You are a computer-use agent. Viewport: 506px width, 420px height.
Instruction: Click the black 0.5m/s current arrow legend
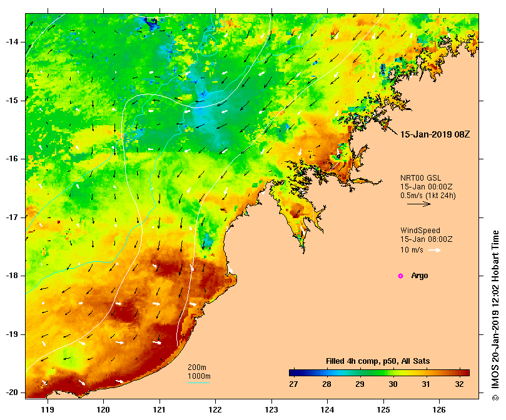tap(419, 204)
